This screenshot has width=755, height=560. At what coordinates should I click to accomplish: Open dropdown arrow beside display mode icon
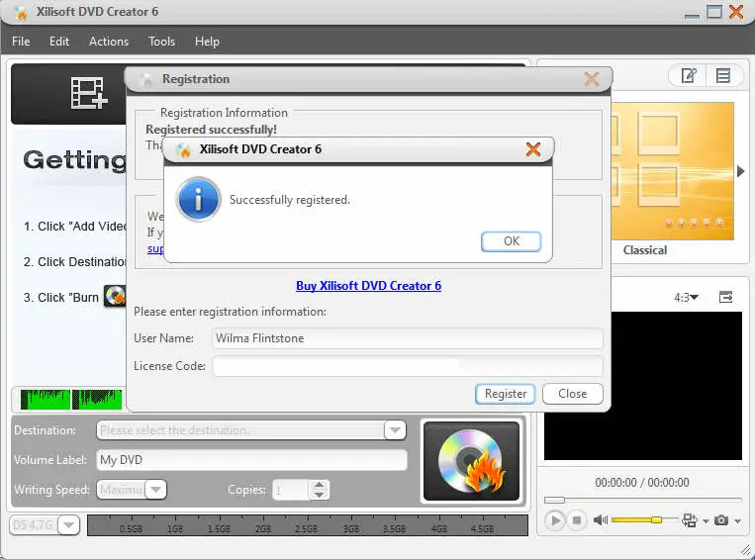(706, 521)
